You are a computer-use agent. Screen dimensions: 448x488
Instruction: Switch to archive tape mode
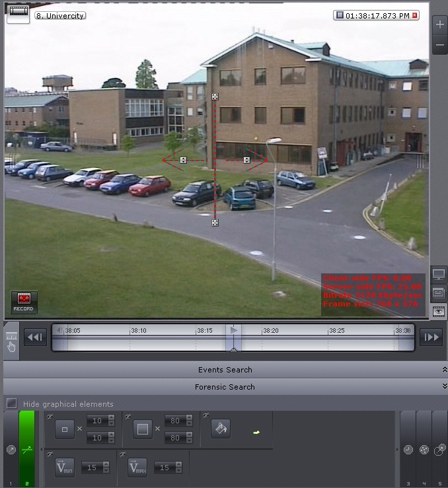click(438, 293)
